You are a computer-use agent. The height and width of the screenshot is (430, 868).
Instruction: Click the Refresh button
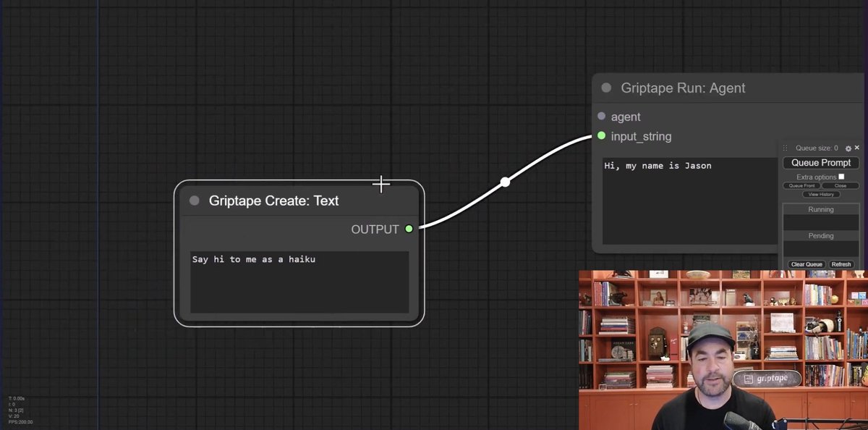click(841, 264)
